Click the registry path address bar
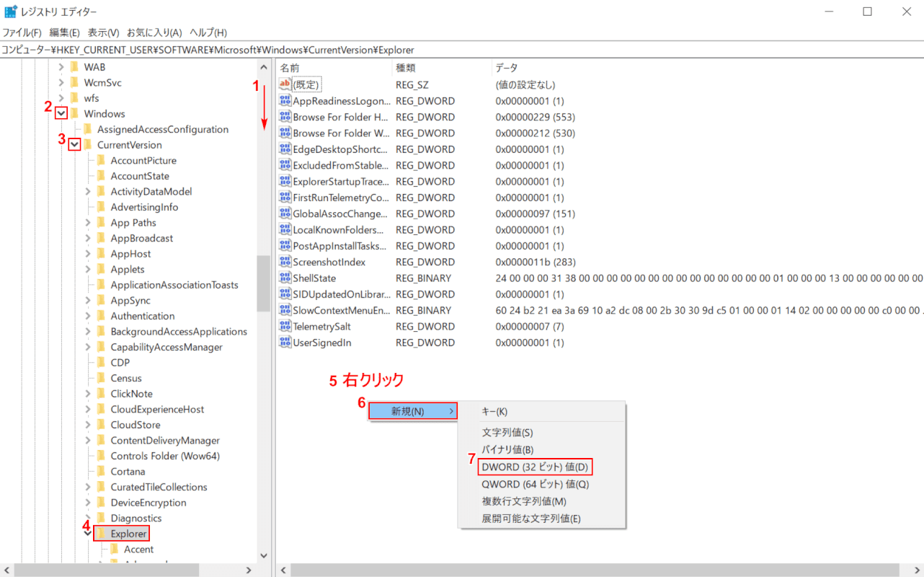Screen dimensions: 924x577 [x=462, y=50]
